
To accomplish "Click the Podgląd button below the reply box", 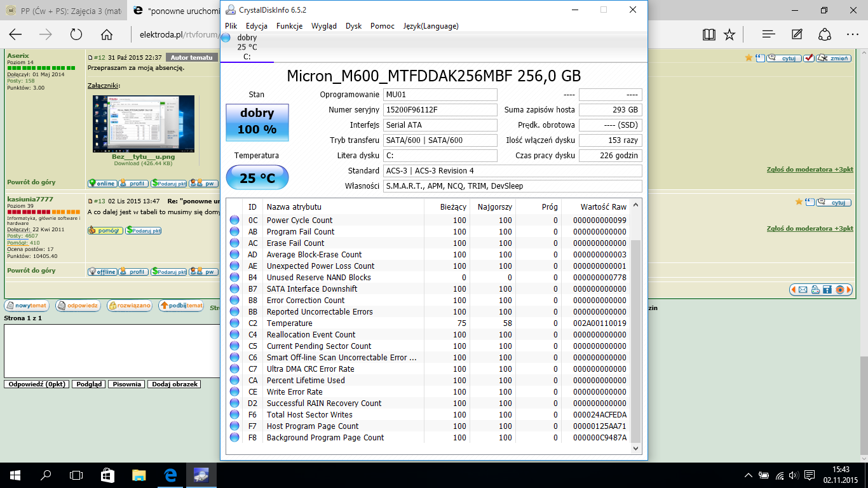I will pos(88,384).
